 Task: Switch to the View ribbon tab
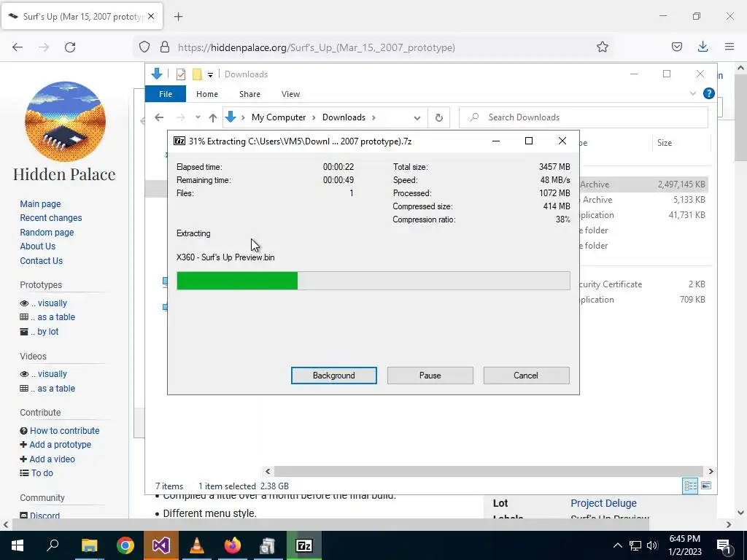[x=290, y=94]
